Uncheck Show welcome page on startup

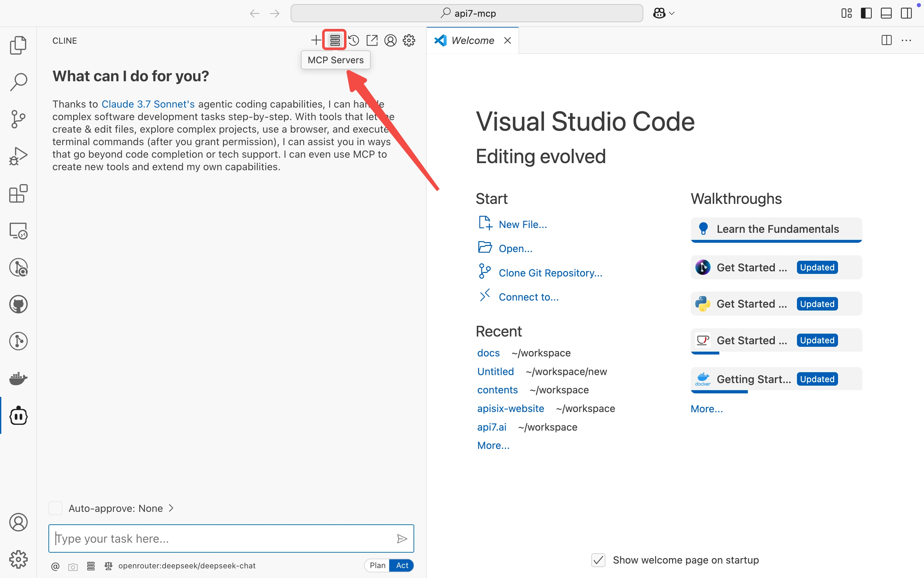pos(598,560)
